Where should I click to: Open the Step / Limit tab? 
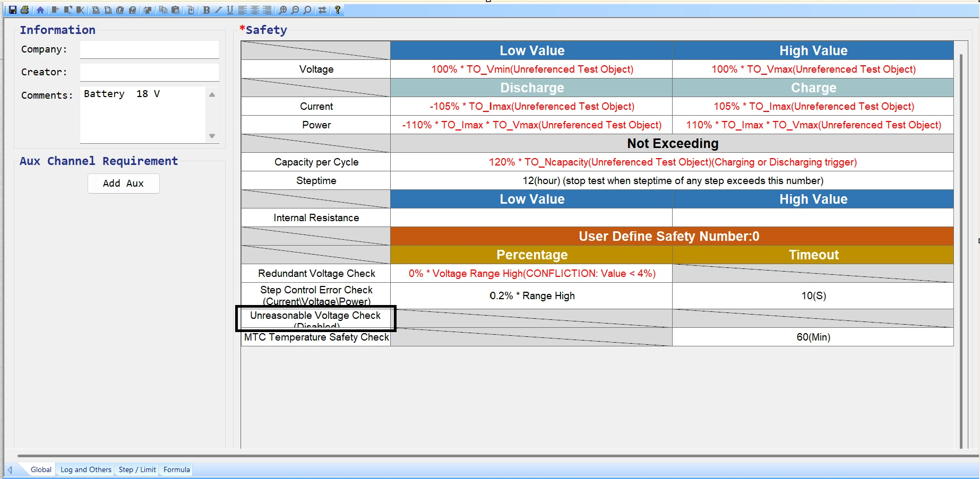(137, 469)
